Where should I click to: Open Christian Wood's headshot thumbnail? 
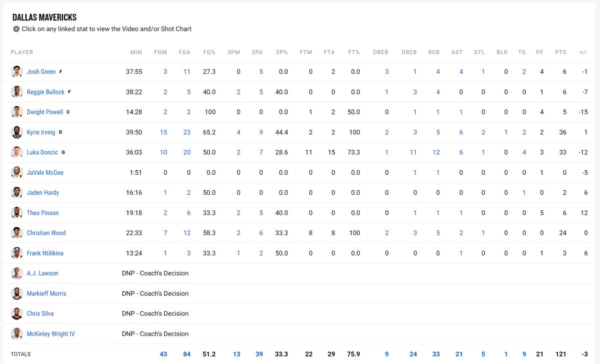tap(17, 233)
